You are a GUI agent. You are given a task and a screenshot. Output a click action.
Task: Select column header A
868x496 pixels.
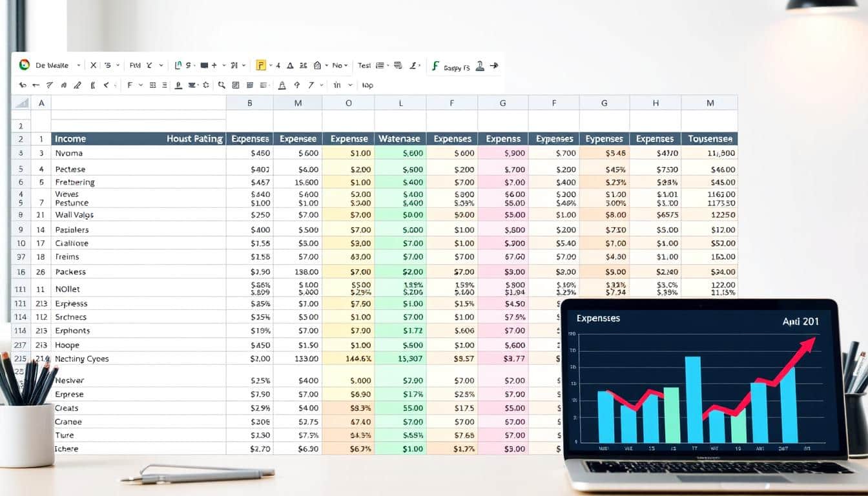coord(41,103)
